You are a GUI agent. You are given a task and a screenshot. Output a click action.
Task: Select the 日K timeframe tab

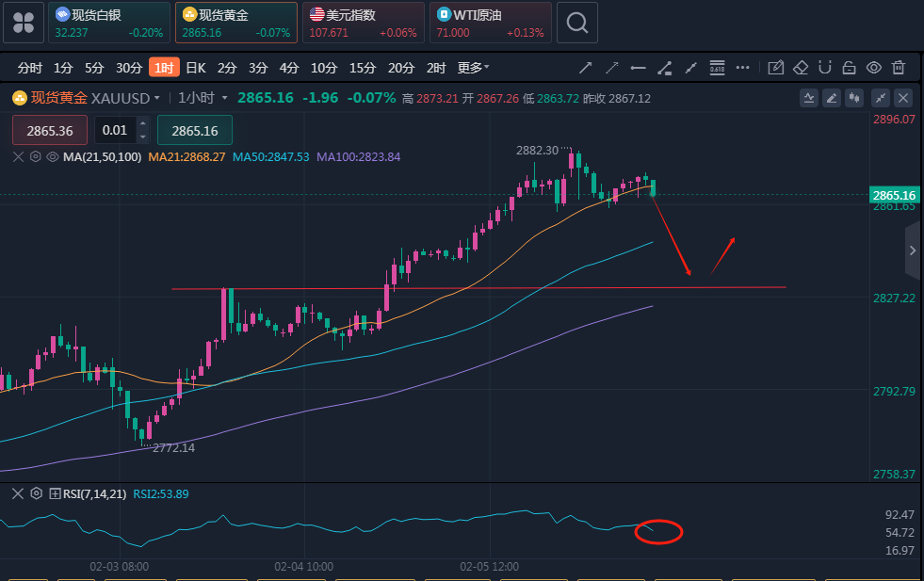(195, 68)
